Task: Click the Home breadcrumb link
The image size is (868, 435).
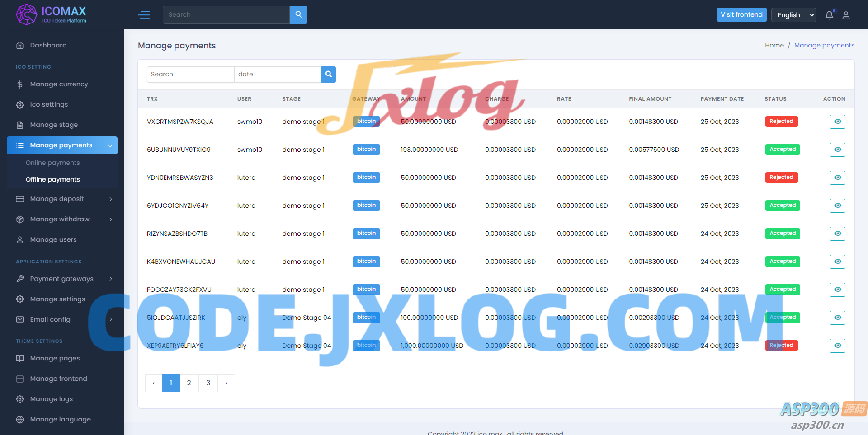Action: tap(774, 45)
